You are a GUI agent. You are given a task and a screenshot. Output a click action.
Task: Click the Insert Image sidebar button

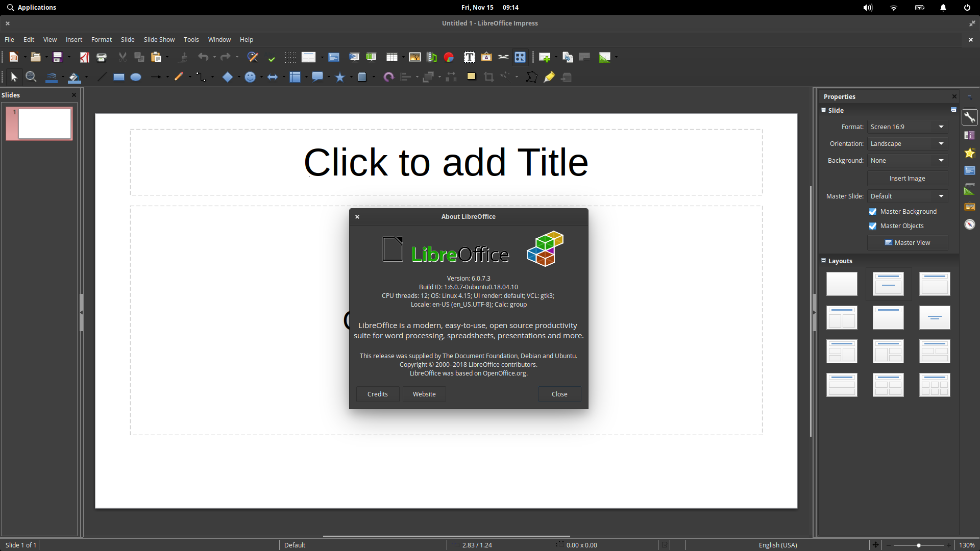pos(908,179)
